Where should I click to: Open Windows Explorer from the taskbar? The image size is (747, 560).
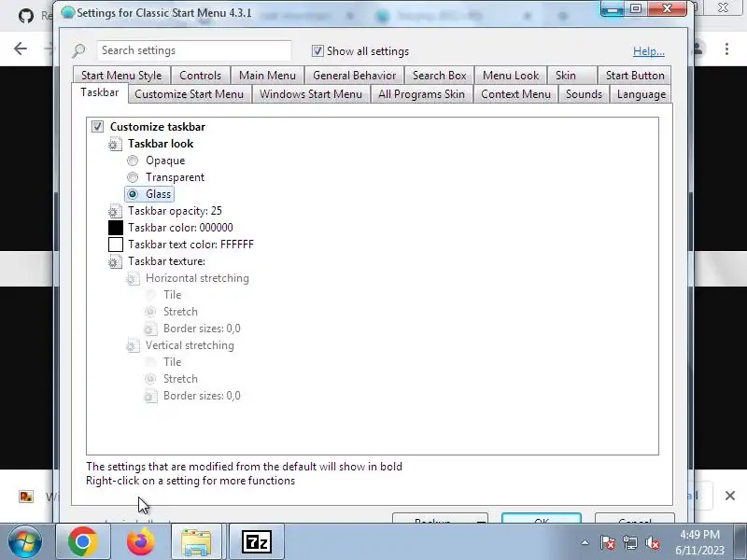click(x=196, y=541)
